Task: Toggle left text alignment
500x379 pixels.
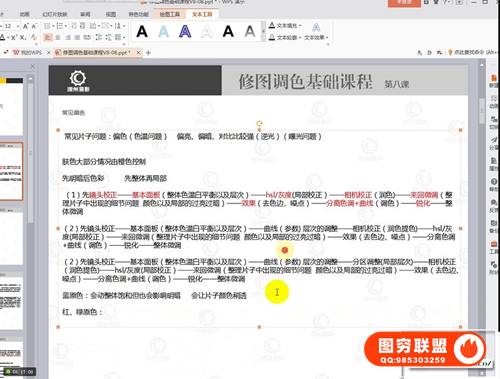Action: pos(48,37)
